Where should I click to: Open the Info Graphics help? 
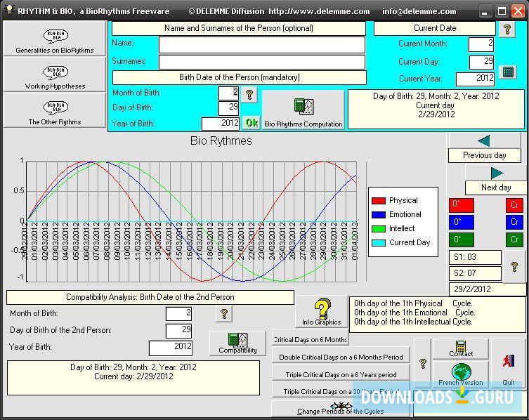322,311
